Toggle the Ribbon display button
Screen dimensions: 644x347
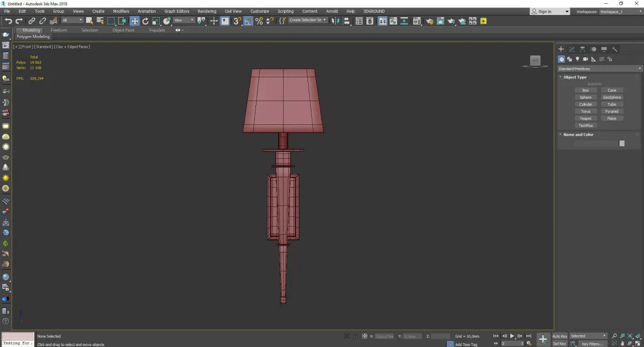click(x=383, y=21)
